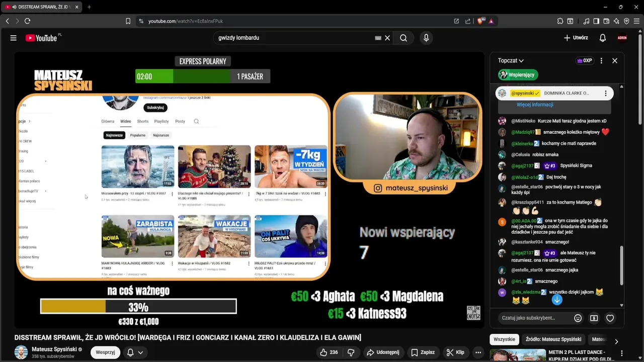This screenshot has height=362, width=644.
Task: Open chat options three-dot menu
Action: click(601, 61)
